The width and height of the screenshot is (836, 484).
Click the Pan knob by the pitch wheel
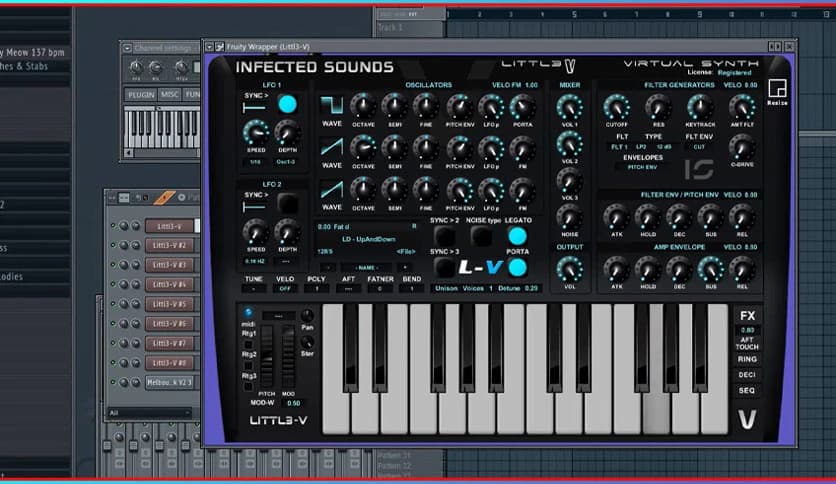(307, 315)
